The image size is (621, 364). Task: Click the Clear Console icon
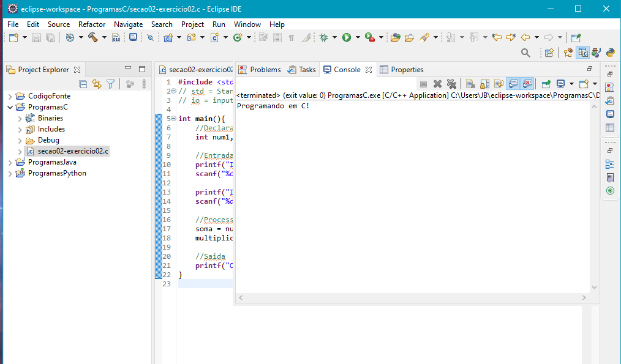click(x=470, y=84)
